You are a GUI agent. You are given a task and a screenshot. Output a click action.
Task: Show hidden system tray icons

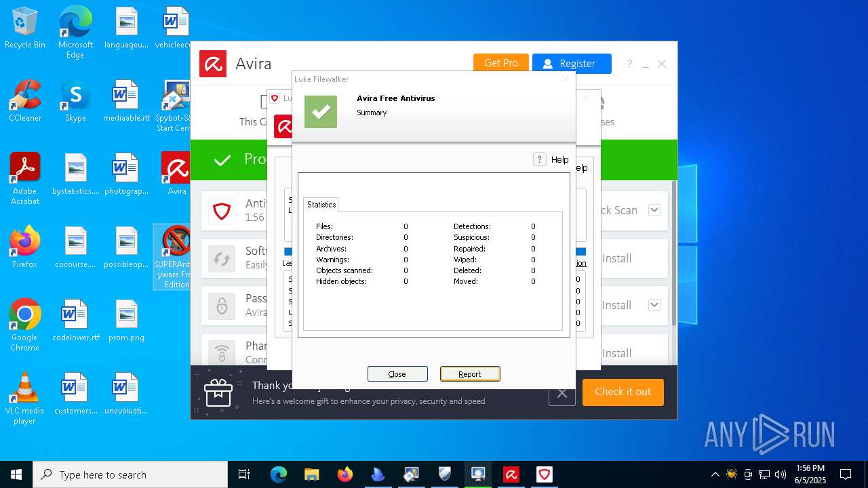(x=715, y=474)
